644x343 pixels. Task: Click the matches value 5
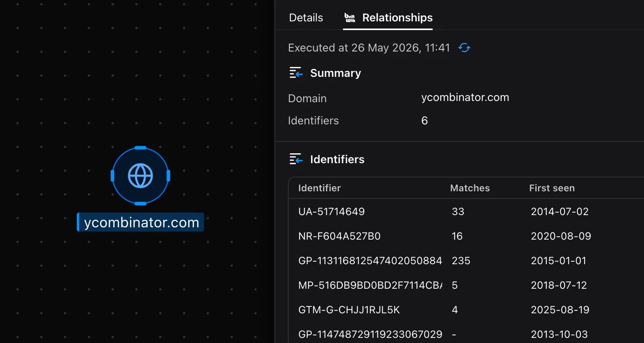(x=454, y=285)
